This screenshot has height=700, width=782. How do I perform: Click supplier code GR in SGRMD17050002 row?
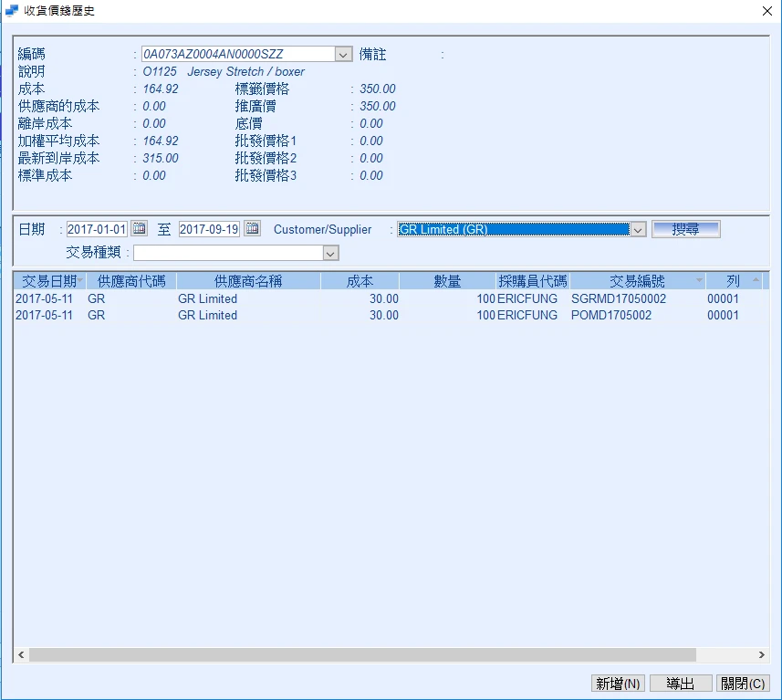[96, 298]
